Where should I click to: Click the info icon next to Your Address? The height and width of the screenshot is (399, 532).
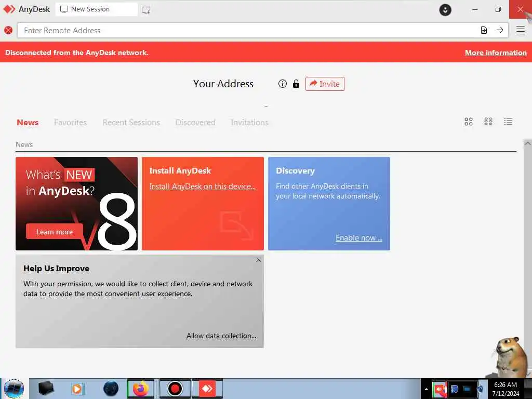click(x=282, y=84)
